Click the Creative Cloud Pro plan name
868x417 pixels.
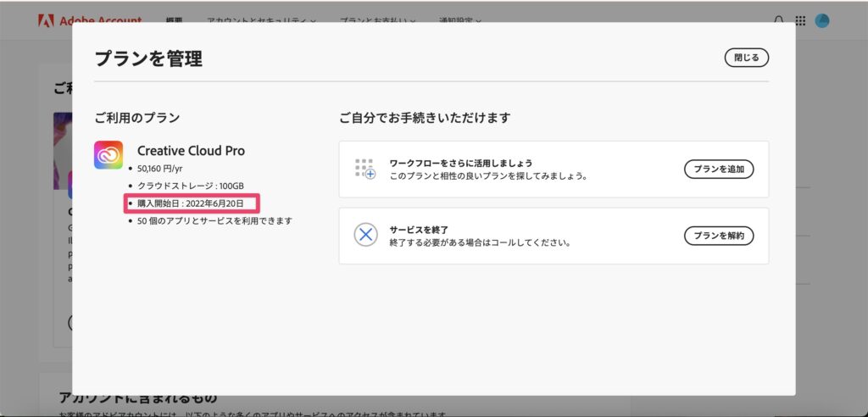191,151
